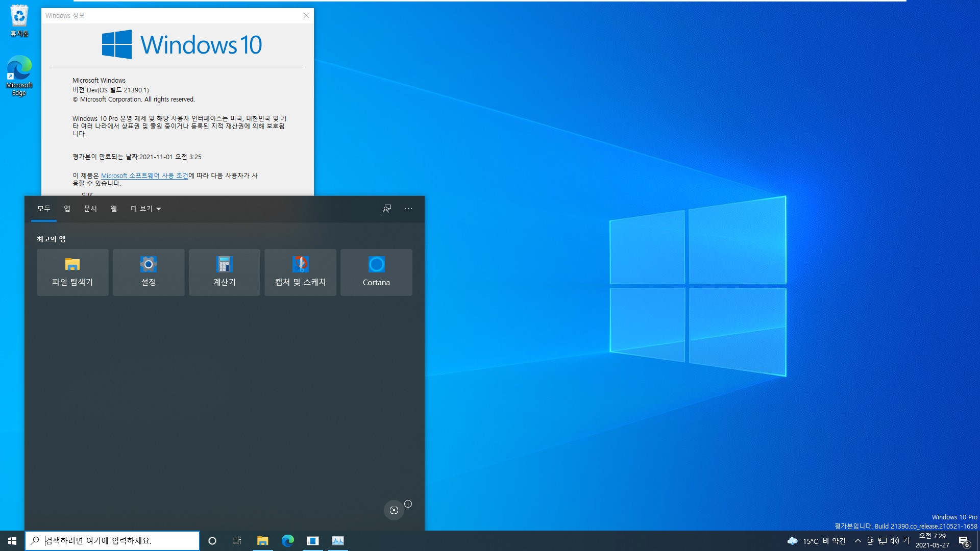Viewport: 980px width, 551px height.
Task: Switch to the 앱 (Apps) search tab
Action: pos(67,209)
